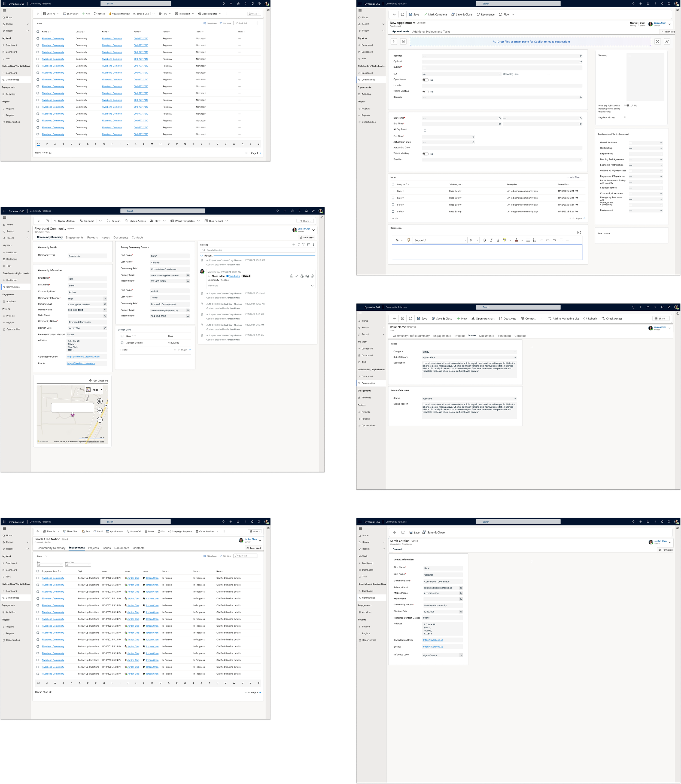
Task: Open the Timeline filter
Action: click(x=304, y=245)
